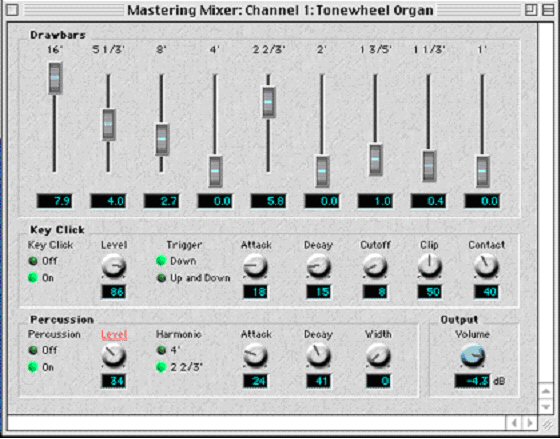Image resolution: width=560 pixels, height=439 pixels.
Task: Click the 1 1/3' drawbar slider handle
Action: [x=429, y=166]
